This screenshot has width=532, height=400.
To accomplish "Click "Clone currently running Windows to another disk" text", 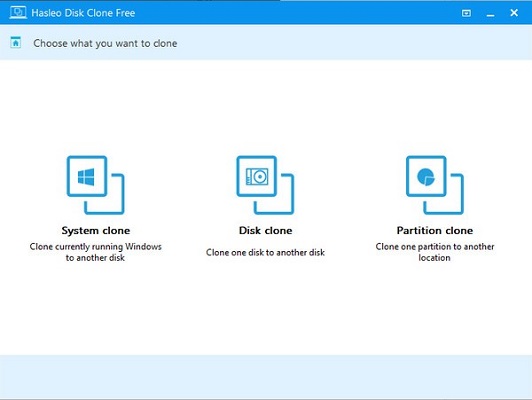I will 95,252.
